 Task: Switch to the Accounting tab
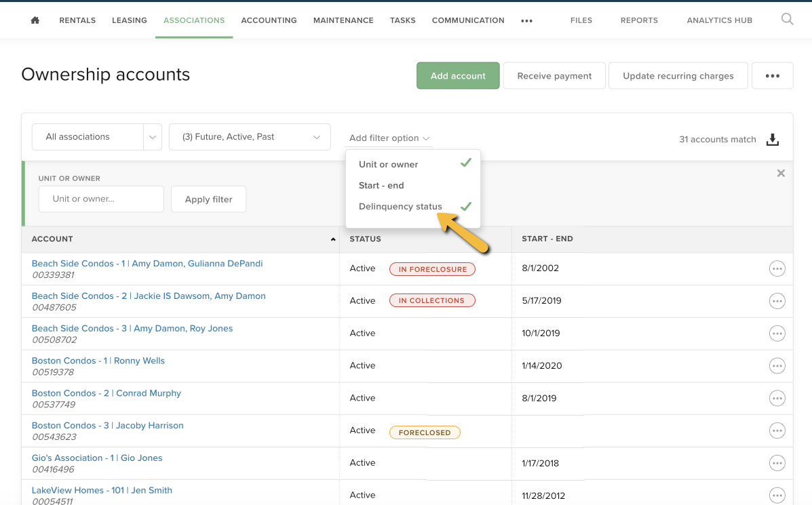point(269,20)
